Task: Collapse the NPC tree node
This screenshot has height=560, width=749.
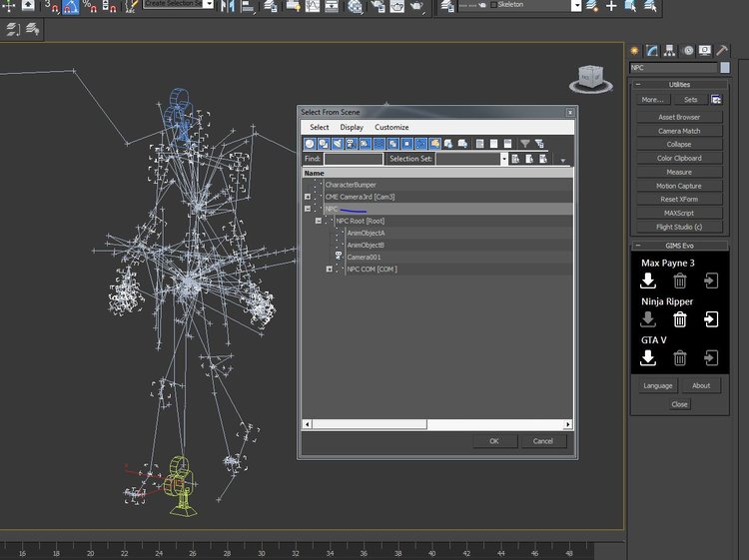Action: tap(308, 209)
